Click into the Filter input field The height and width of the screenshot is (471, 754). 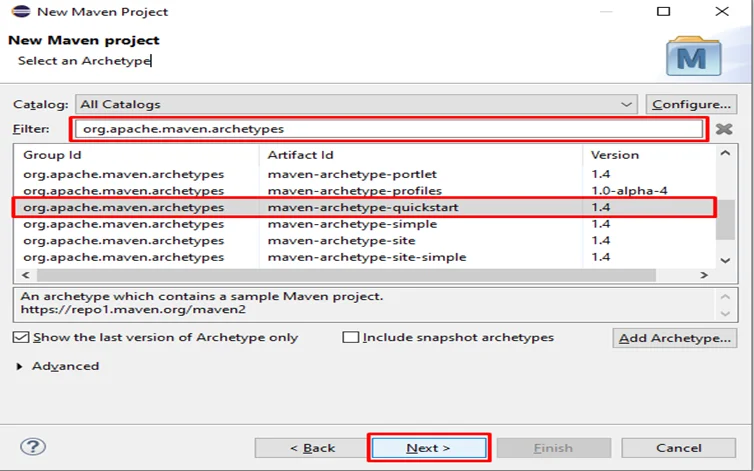[x=389, y=129]
